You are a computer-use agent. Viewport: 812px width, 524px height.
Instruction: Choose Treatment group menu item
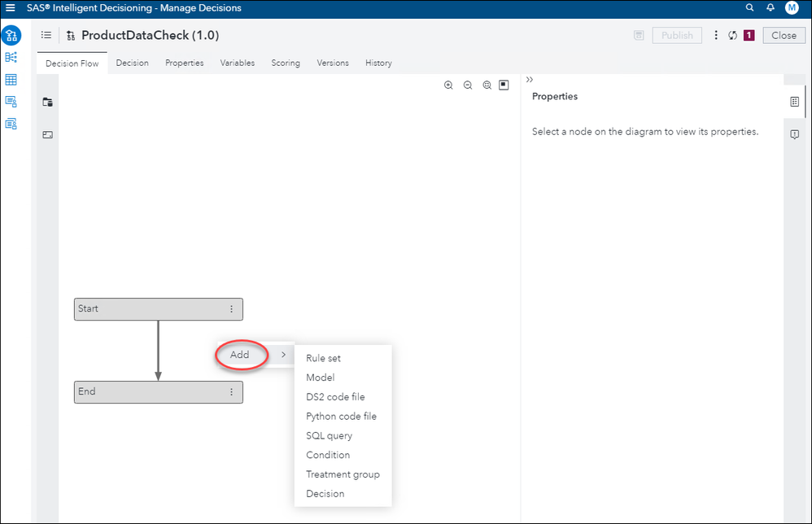(343, 474)
